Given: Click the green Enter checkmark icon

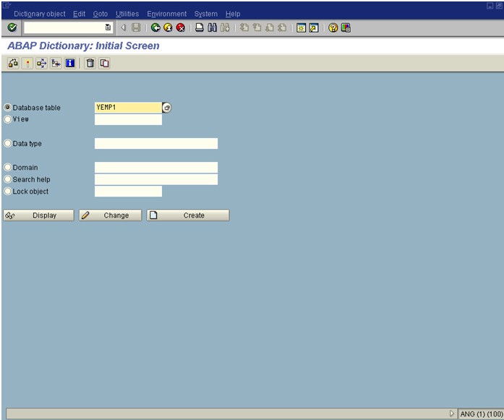Looking at the screenshot, I should 12,27.
